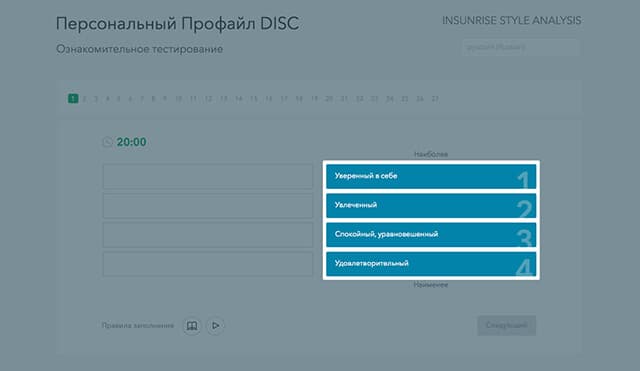Click the 'Ознакомительное тестирование' subtitle
640x371 pixels.
click(140, 49)
